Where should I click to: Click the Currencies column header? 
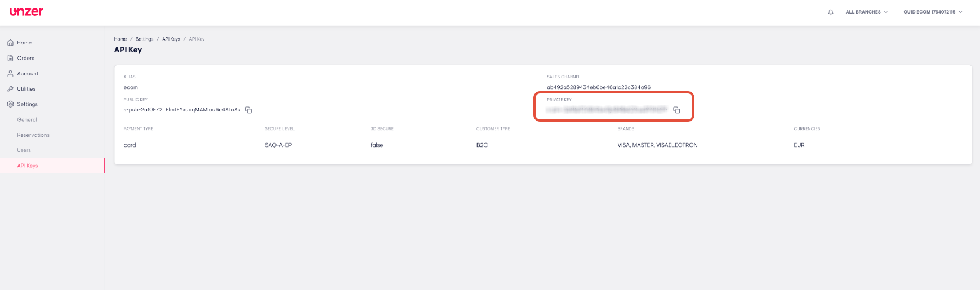[807, 129]
